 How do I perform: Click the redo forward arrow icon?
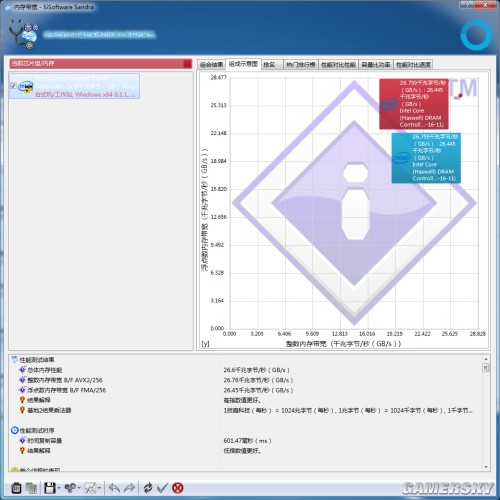129,488
